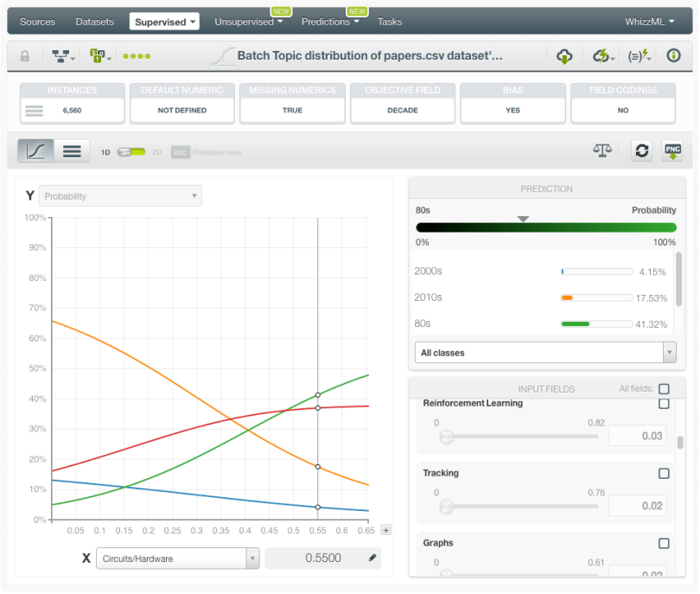Click the refresh chart icon

point(641,150)
